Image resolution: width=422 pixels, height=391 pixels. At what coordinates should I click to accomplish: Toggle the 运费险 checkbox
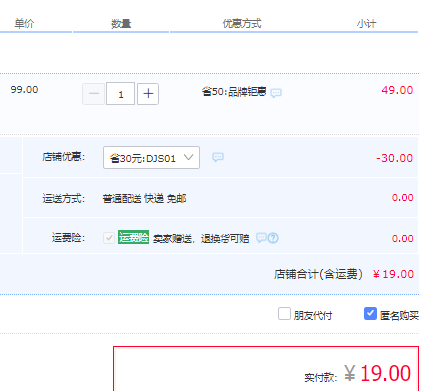(109, 238)
